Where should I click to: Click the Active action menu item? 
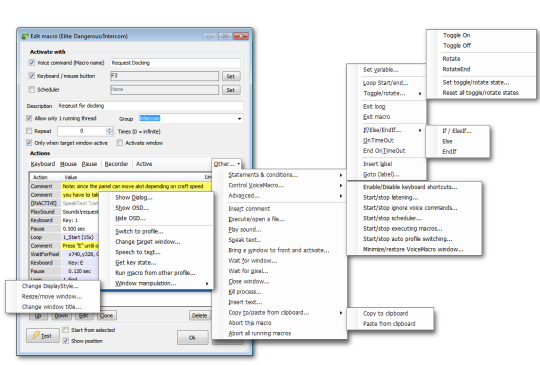[144, 164]
